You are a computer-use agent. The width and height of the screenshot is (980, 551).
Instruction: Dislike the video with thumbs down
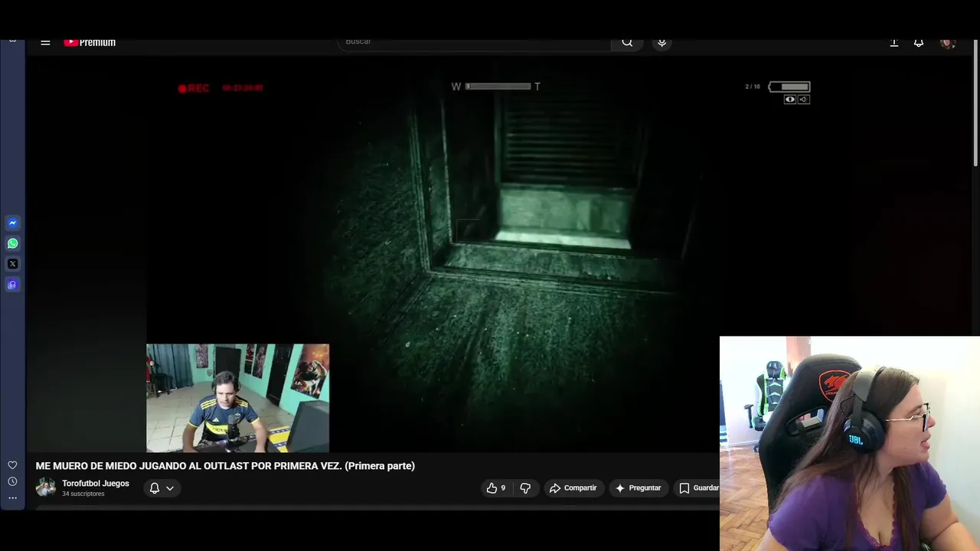coord(525,487)
